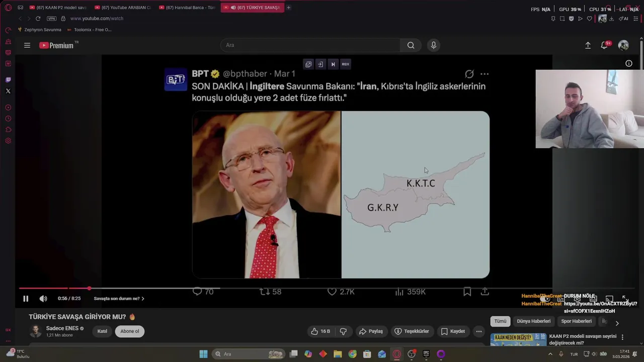Mute the video with the speaker icon
644x362 pixels.
click(x=43, y=299)
